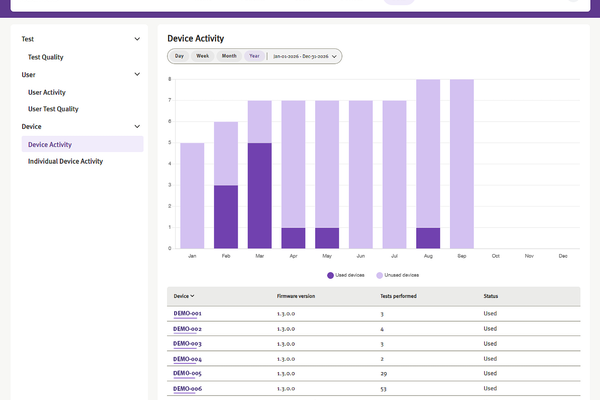This screenshot has width=600, height=400.
Task: Click the September unused devices bar
Action: (462, 164)
